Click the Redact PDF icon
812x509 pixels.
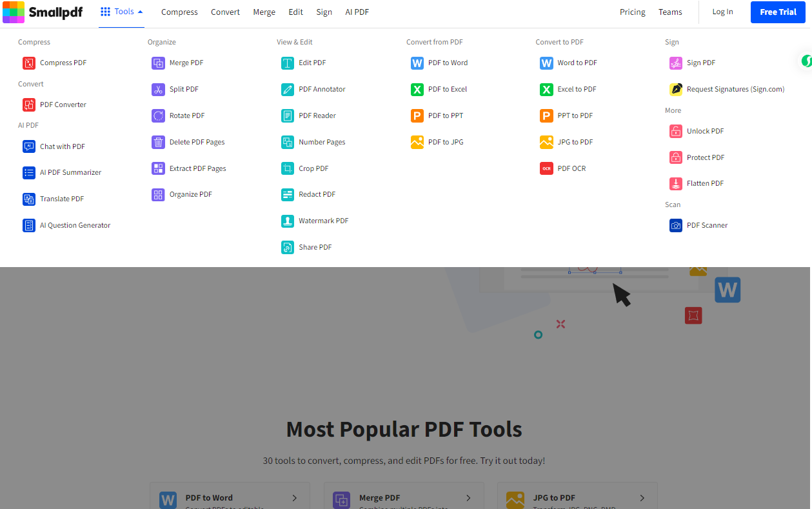point(288,194)
